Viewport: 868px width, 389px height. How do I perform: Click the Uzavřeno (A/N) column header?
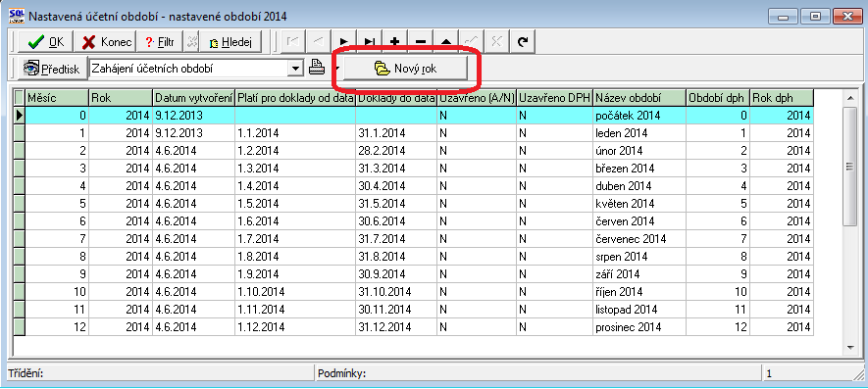[x=477, y=98]
